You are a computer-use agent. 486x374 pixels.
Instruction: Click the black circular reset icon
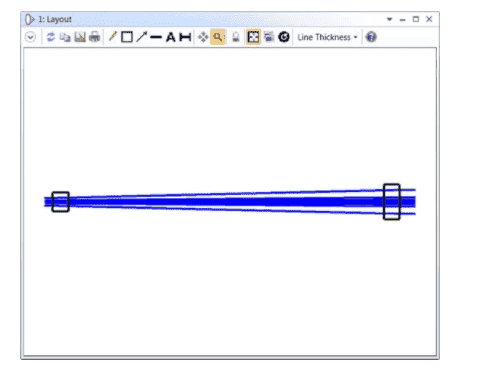(284, 37)
